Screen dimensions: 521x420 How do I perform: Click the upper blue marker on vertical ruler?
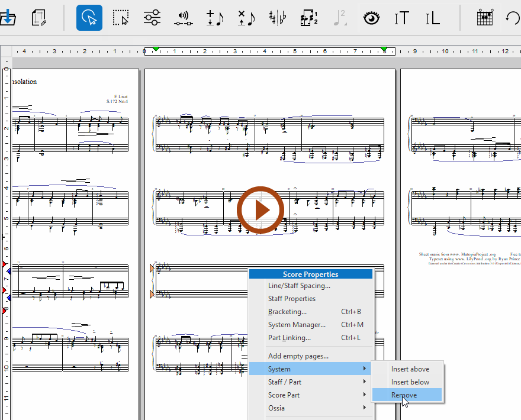point(9,272)
